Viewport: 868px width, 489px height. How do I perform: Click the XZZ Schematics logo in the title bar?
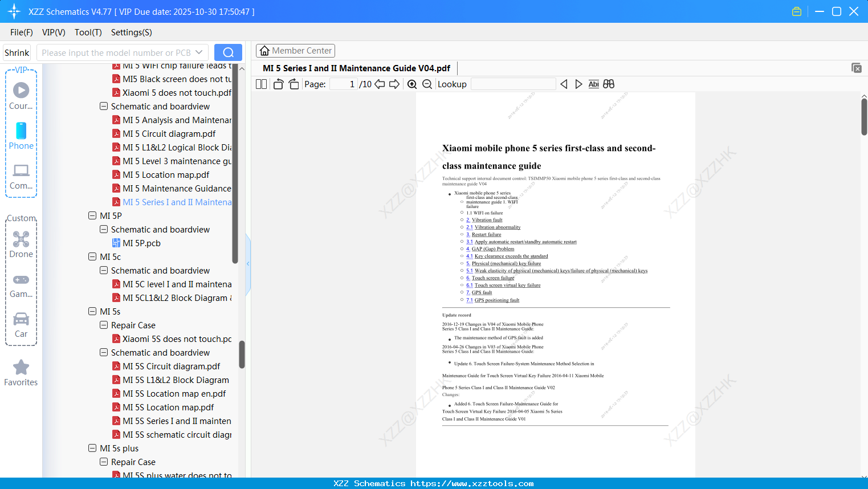coord(14,11)
